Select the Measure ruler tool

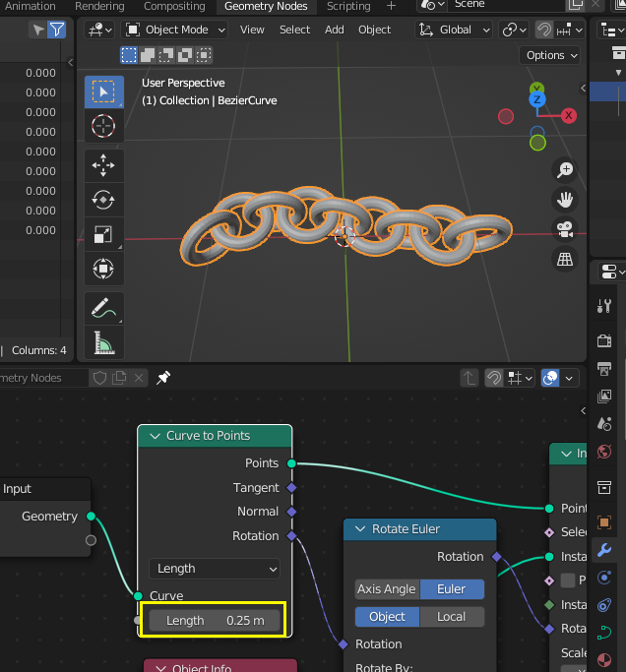tap(103, 342)
